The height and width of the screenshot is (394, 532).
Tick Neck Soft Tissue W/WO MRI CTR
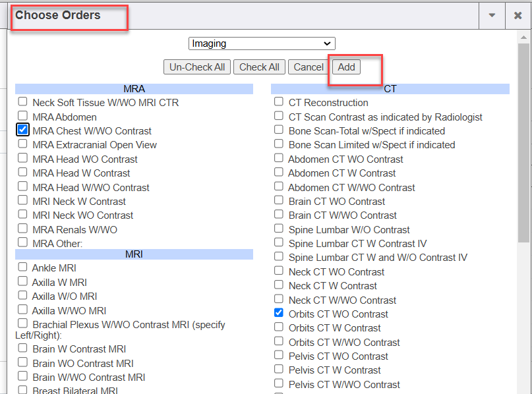(x=23, y=101)
